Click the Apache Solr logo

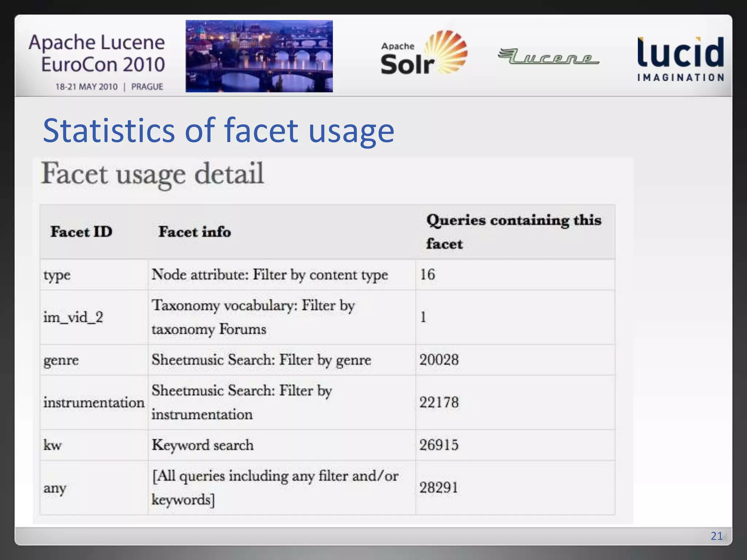[x=424, y=52]
